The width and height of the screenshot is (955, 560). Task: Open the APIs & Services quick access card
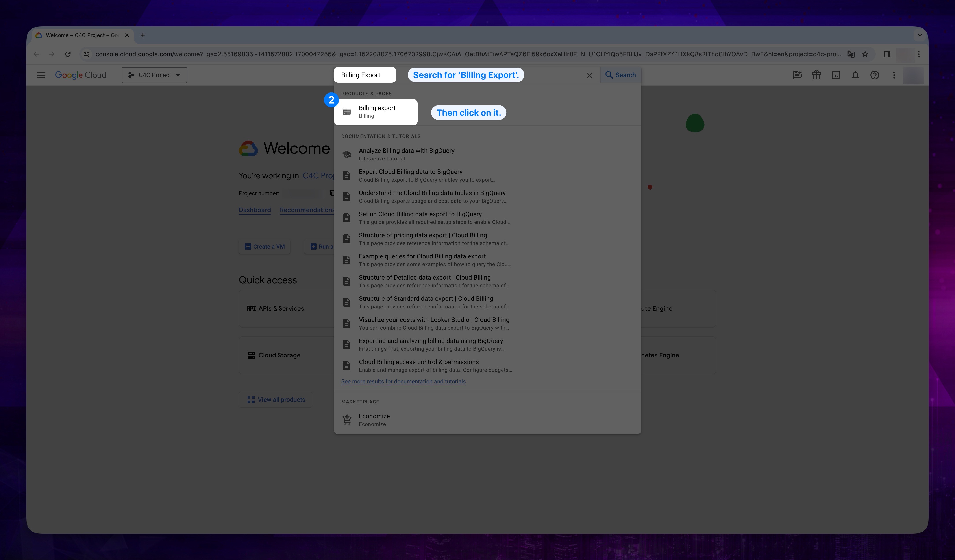(x=287, y=309)
